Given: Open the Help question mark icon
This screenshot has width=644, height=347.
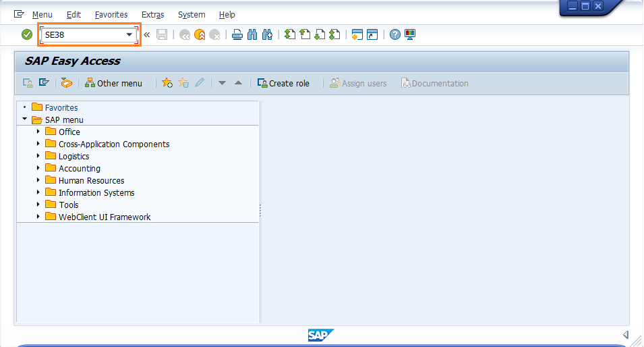Looking at the screenshot, I should point(394,34).
